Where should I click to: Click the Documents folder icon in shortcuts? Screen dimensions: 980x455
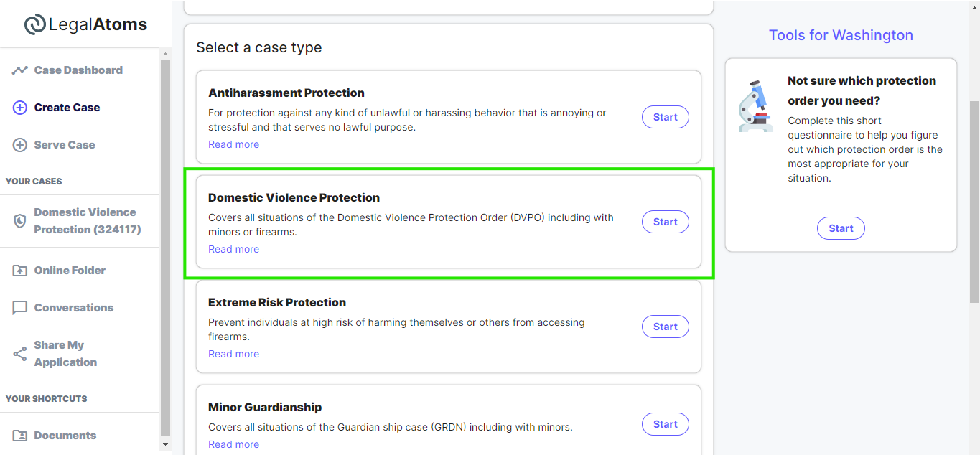tap(20, 436)
